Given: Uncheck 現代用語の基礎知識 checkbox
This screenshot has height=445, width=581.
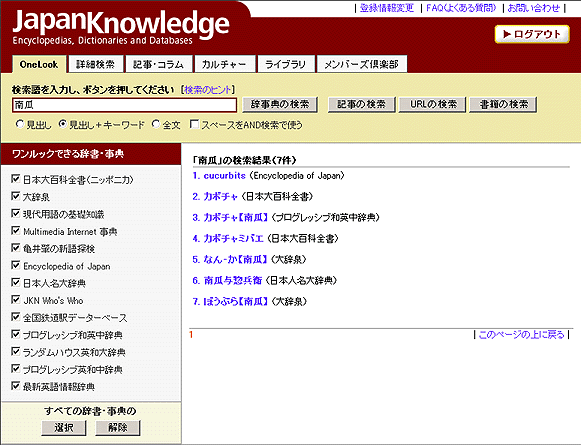Looking at the screenshot, I should tap(16, 213).
